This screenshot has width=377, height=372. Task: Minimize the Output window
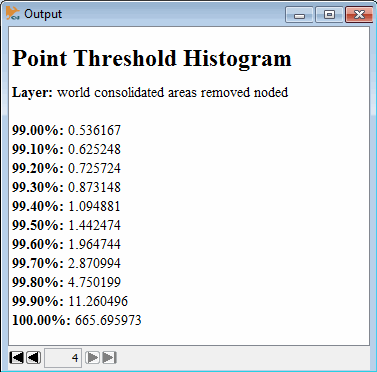click(299, 15)
